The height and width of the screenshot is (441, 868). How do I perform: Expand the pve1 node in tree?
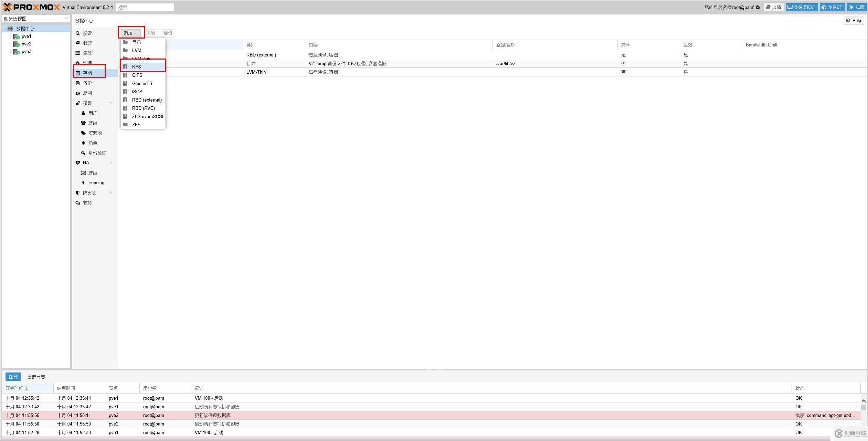tap(10, 36)
